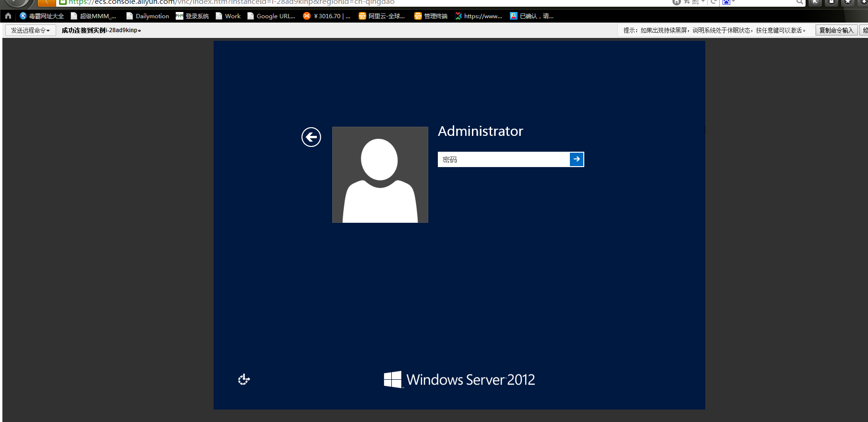Viewport: 868px width, 422px height.
Task: Focus the 密码 password input field
Action: (504, 159)
